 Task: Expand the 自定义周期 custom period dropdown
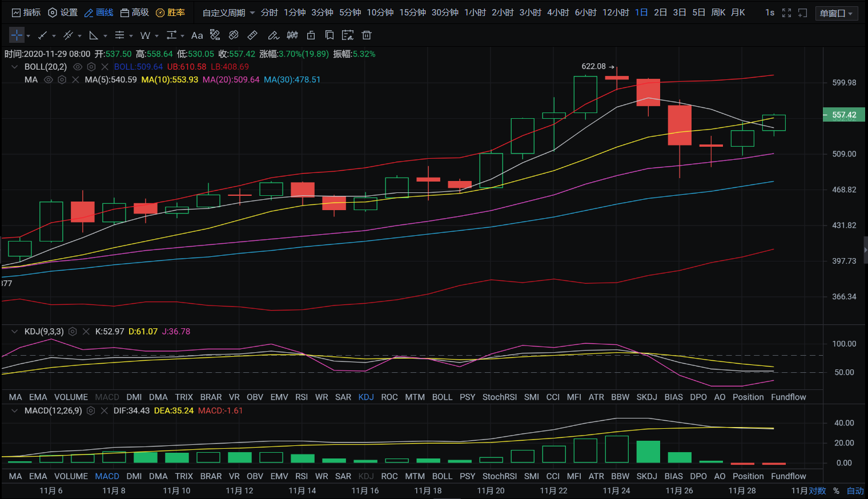pyautogui.click(x=228, y=13)
